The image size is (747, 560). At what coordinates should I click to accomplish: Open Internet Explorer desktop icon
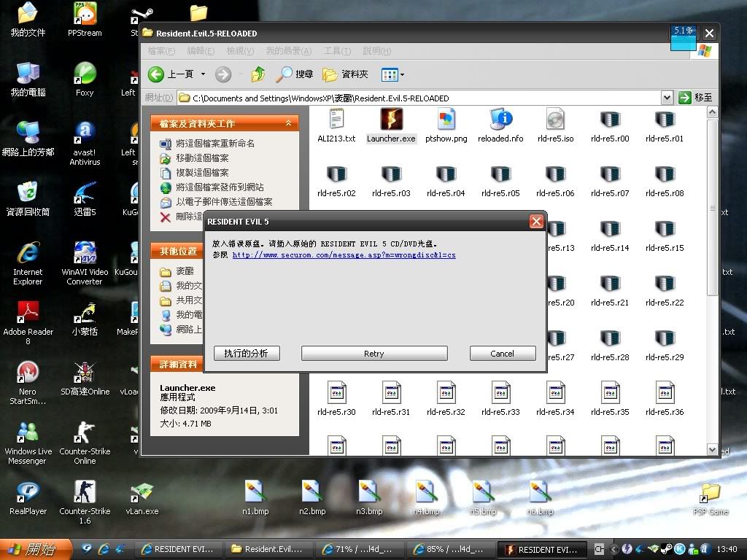[28, 254]
